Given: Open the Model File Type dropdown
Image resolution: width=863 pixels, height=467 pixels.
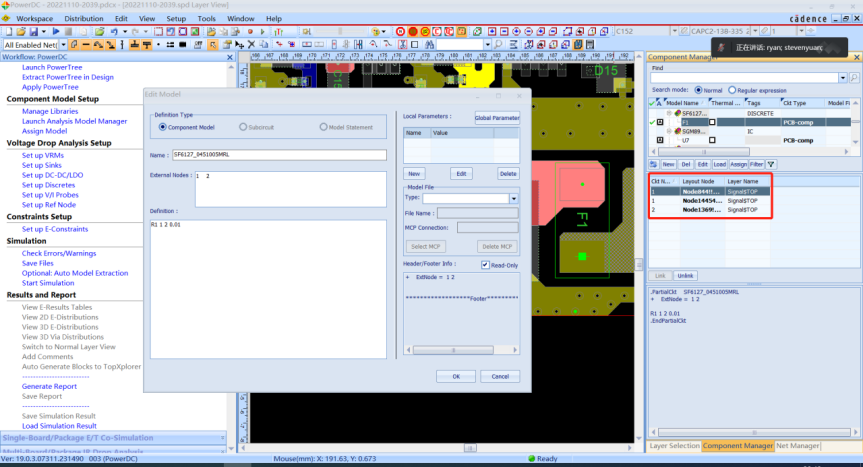Looking at the screenshot, I should coord(514,199).
